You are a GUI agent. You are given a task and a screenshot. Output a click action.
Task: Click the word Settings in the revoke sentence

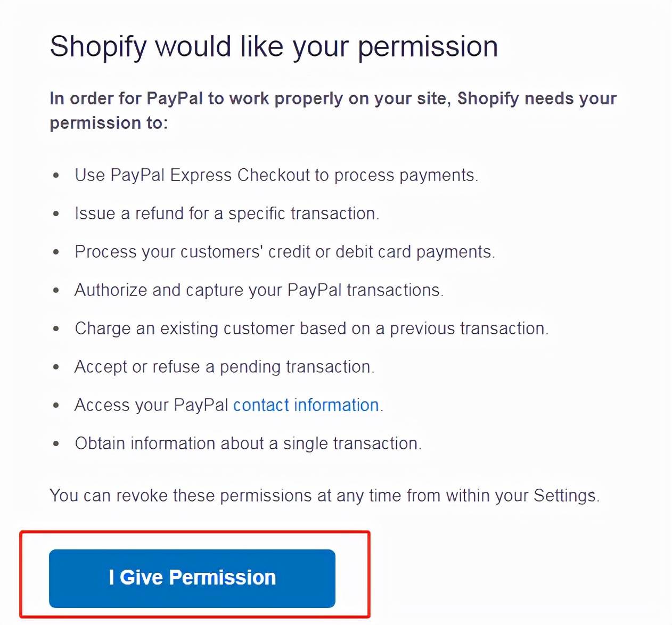564,496
